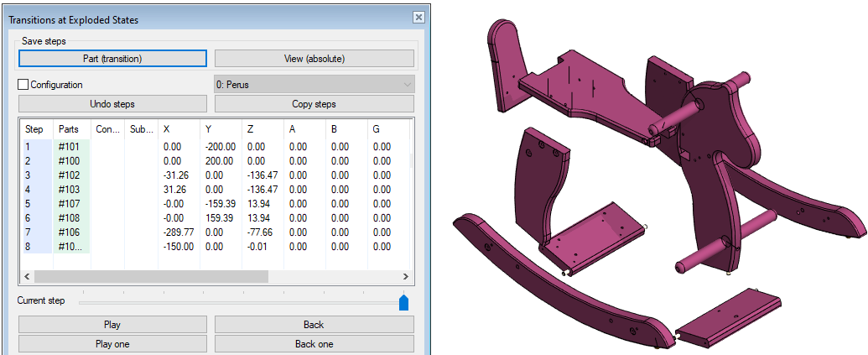
Task: Close the Transitions at Exploded States dialog
Action: [418, 18]
